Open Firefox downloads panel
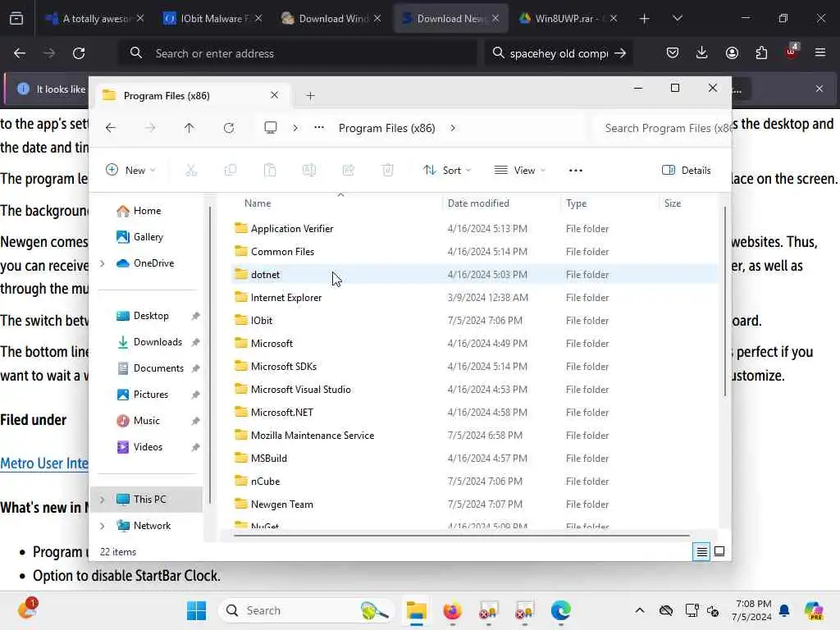The image size is (840, 630). (702, 52)
